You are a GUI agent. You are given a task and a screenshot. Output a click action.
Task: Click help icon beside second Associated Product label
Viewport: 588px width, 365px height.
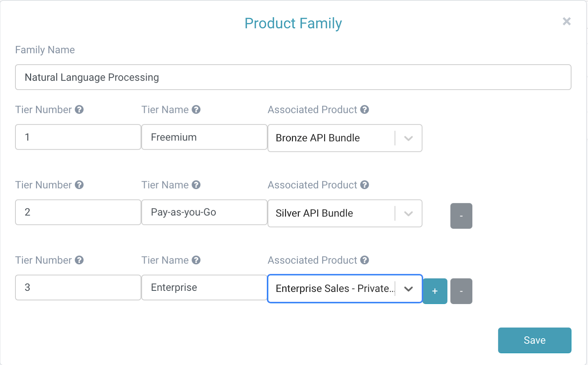click(365, 185)
